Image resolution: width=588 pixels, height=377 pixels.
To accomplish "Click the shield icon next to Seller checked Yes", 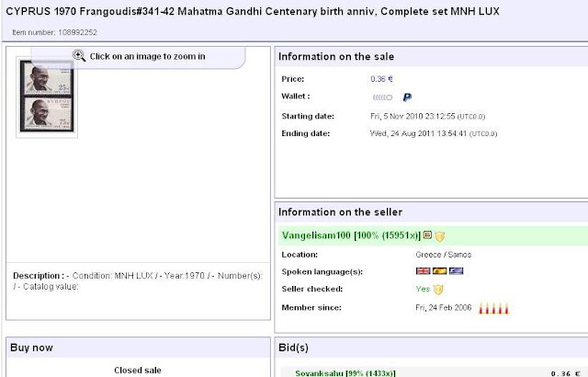I will point(438,290).
